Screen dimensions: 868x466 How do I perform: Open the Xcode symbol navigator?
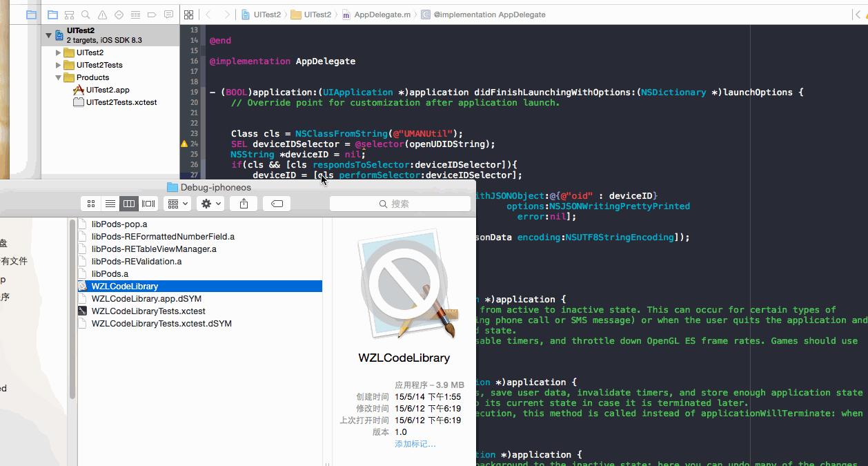pyautogui.click(x=69, y=13)
